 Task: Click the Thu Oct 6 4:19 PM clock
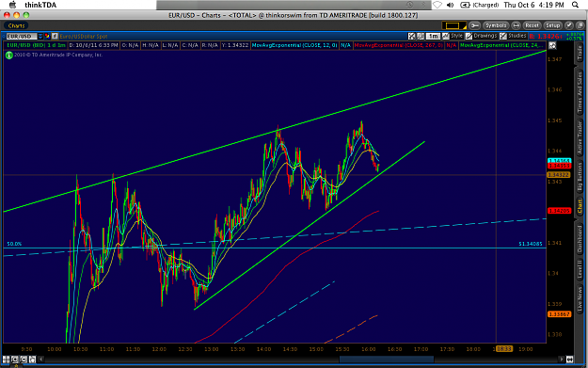pos(533,5)
